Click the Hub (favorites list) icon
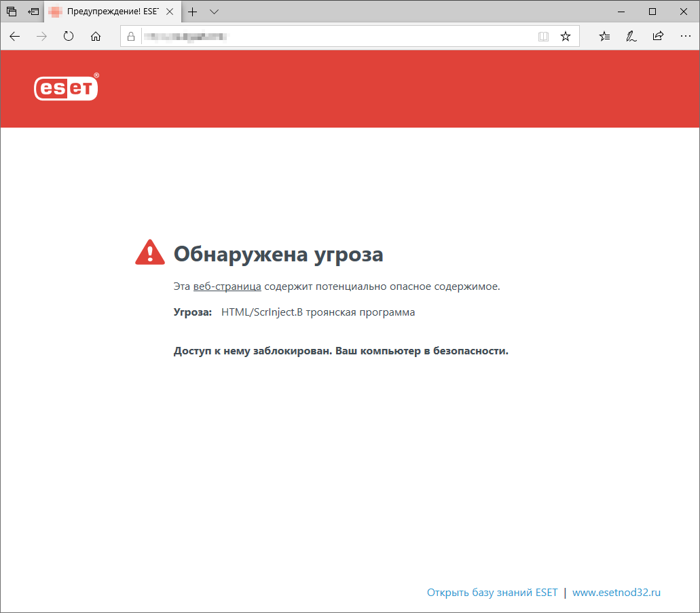The image size is (700, 613). [604, 36]
